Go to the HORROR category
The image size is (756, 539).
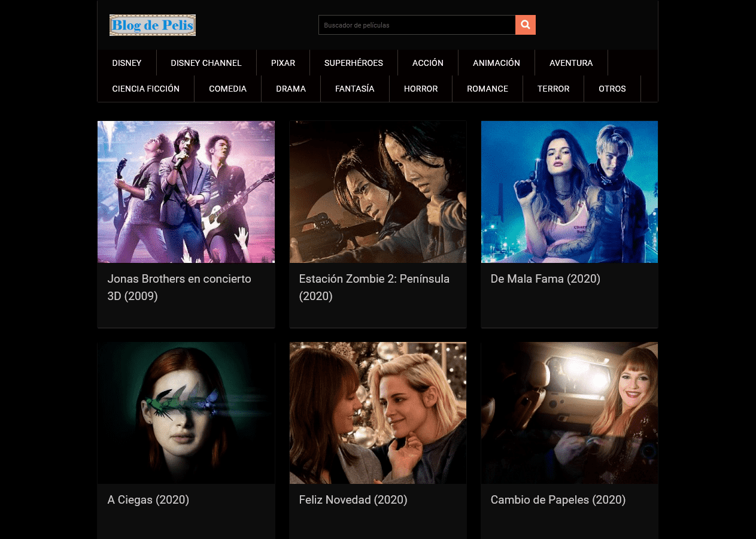(421, 89)
